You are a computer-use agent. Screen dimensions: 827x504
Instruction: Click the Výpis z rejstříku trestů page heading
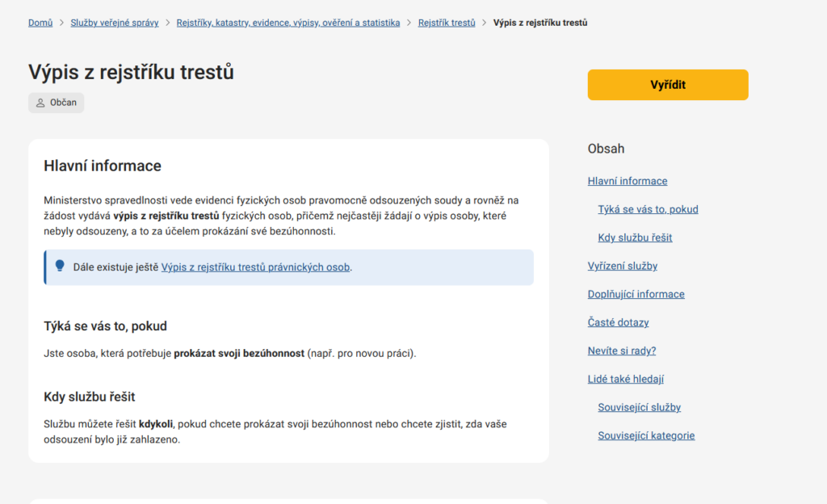(x=131, y=72)
